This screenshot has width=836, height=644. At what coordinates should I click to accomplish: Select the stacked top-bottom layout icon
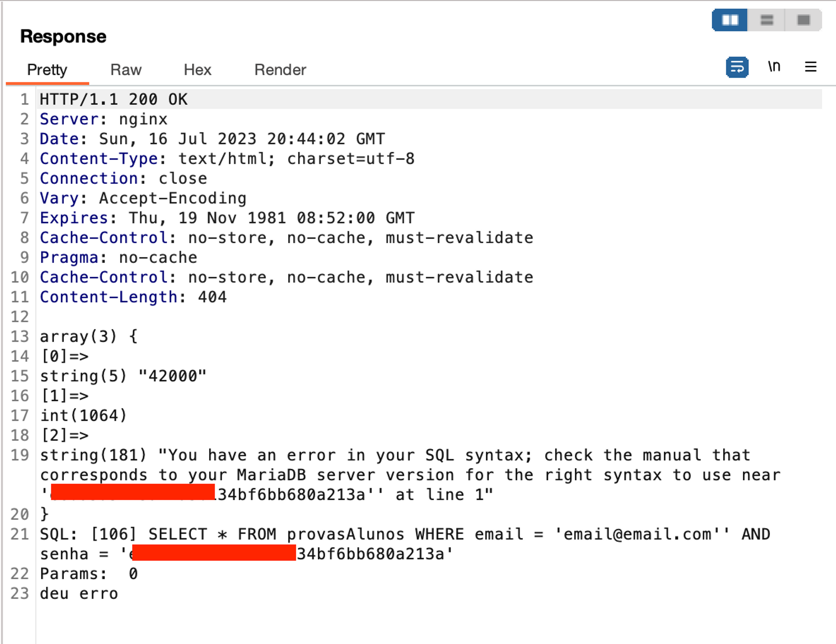click(766, 20)
